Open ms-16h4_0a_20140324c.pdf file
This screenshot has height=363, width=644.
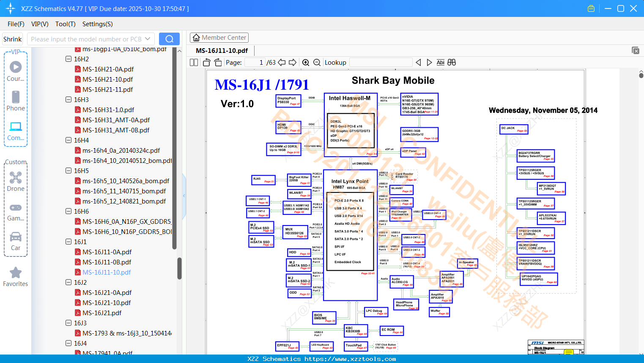(x=121, y=150)
